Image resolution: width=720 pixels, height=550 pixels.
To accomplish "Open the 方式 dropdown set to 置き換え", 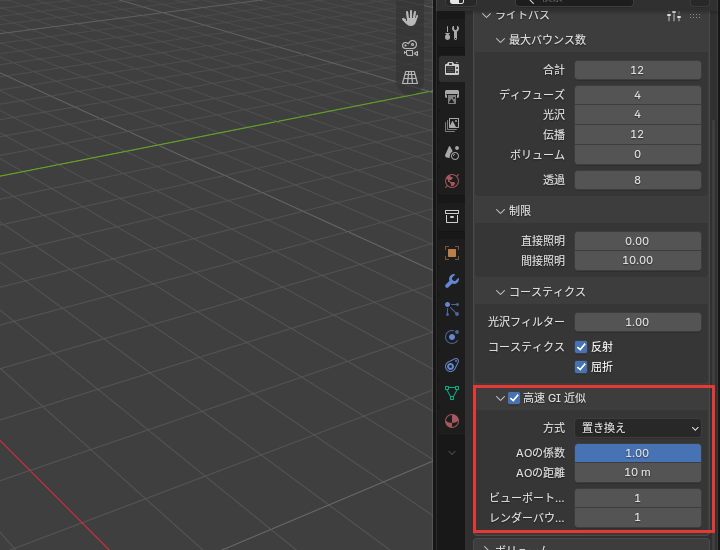I will pos(638,428).
